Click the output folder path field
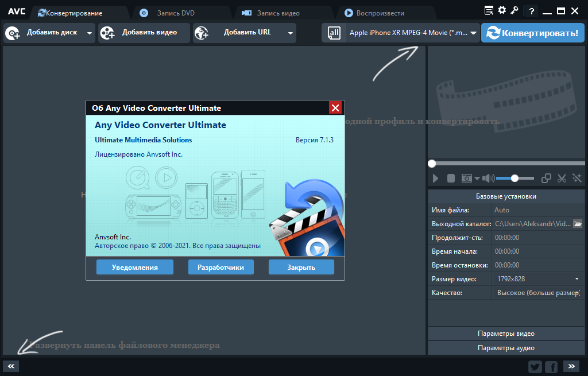Viewport: 588px width, 376px height. coord(532,224)
